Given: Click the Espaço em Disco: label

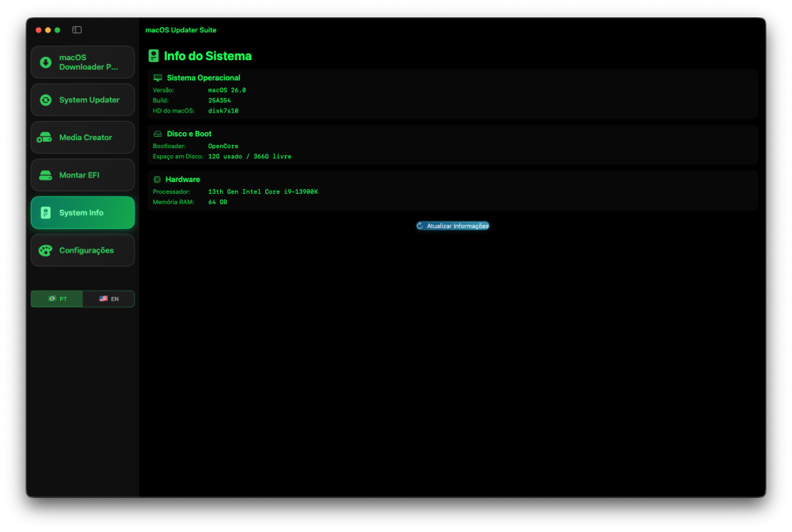Looking at the screenshot, I should pos(177,157).
